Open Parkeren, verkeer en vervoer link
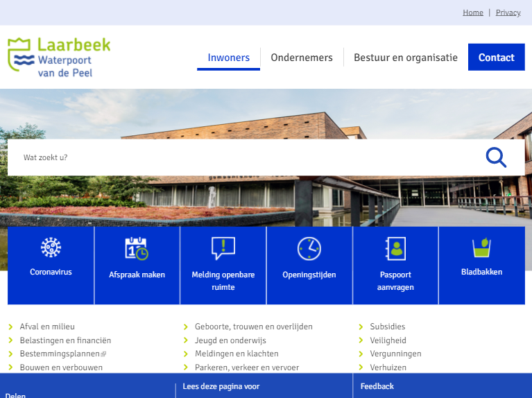The width and height of the screenshot is (532, 398). click(247, 367)
